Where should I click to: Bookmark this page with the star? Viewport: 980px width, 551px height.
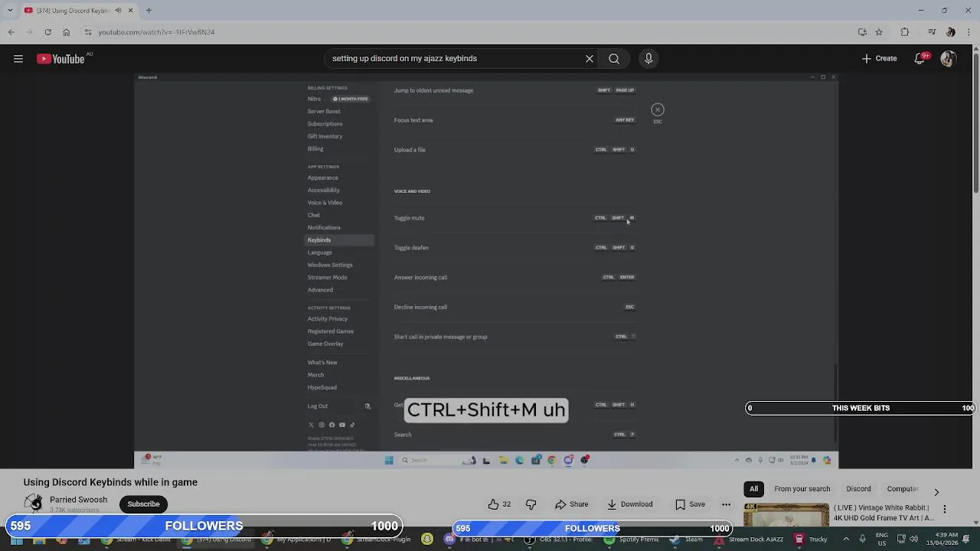(879, 32)
